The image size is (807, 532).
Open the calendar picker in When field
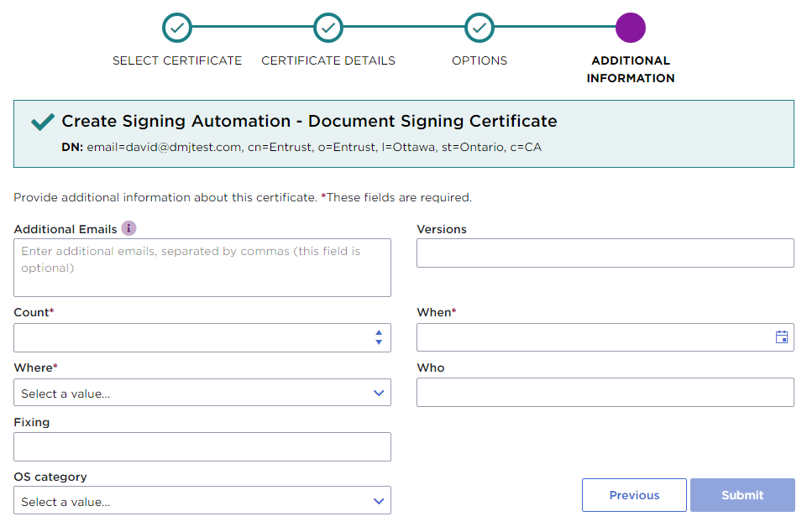782,337
